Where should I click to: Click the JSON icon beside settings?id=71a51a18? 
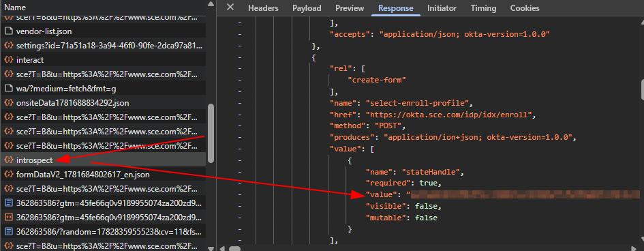coord(8,46)
